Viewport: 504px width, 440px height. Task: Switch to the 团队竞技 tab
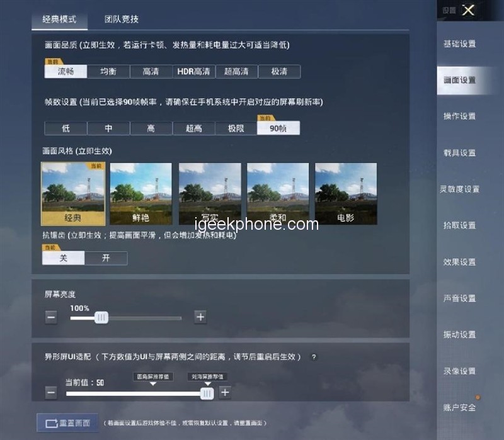click(122, 20)
